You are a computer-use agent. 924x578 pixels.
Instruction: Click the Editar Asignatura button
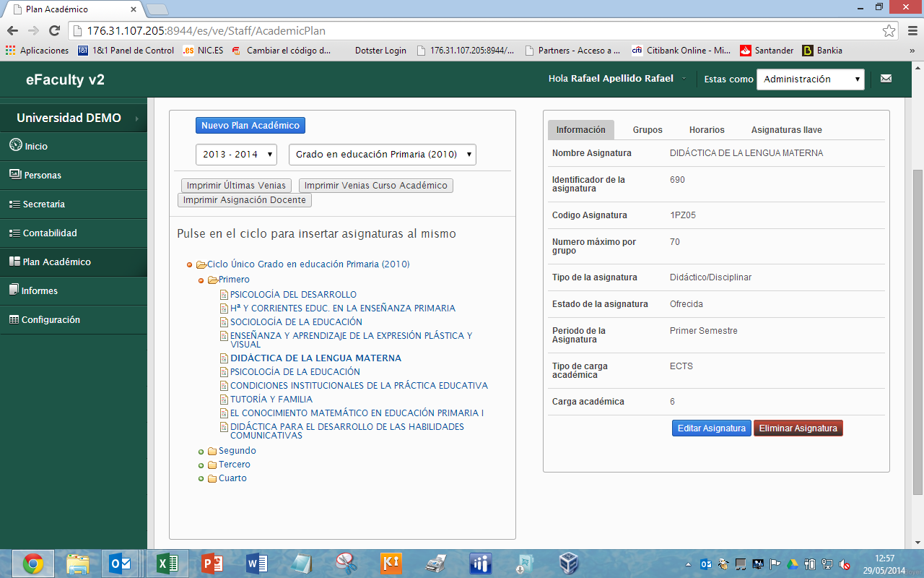click(711, 428)
